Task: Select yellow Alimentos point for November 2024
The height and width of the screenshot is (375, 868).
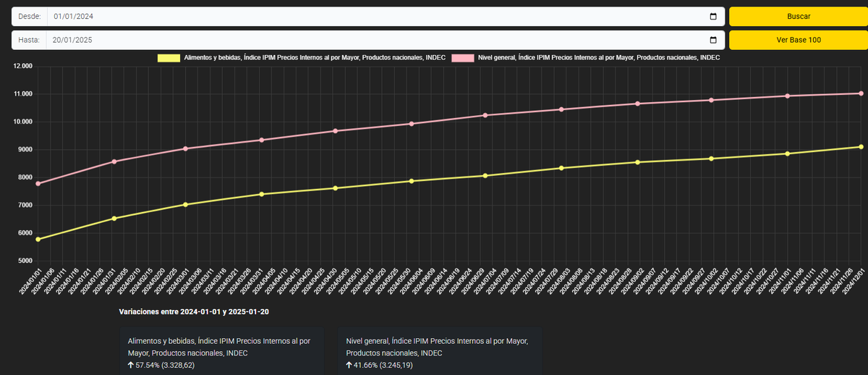Action: coord(787,153)
